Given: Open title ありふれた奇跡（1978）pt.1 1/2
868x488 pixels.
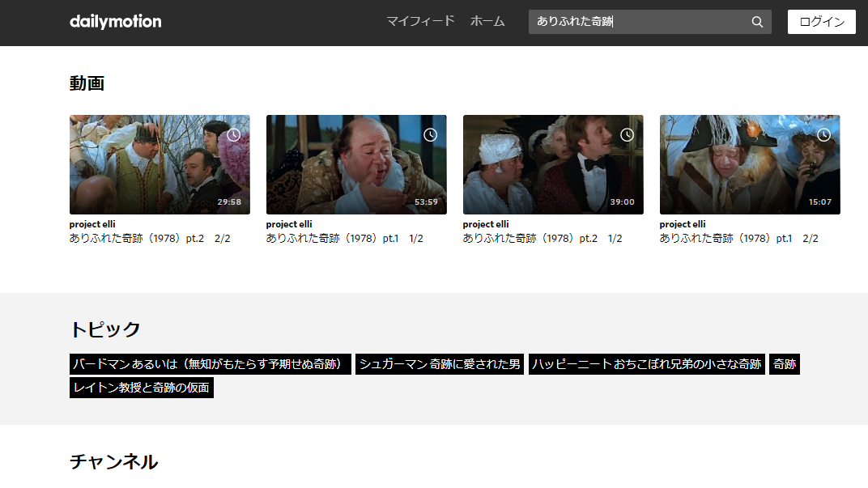Looking at the screenshot, I should pyautogui.click(x=344, y=239).
